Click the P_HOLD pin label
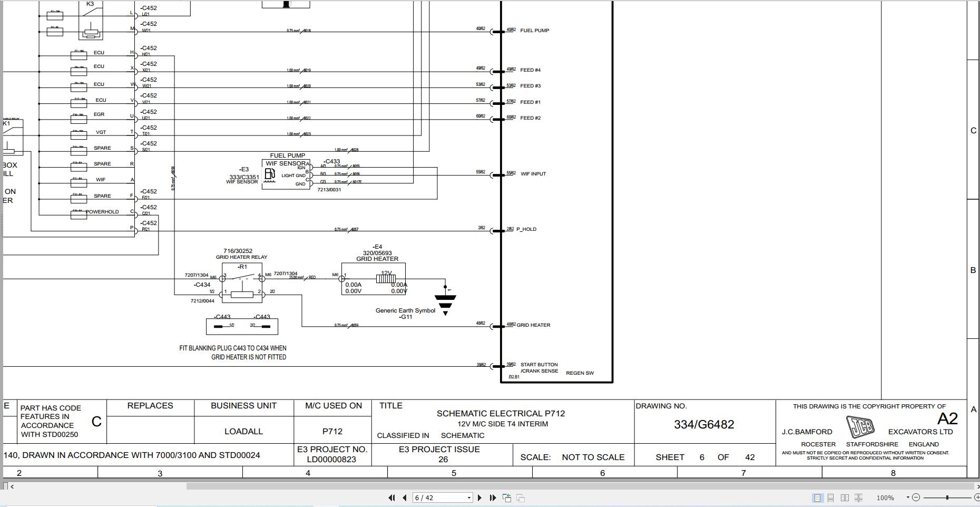The height and width of the screenshot is (507, 980). [x=526, y=229]
